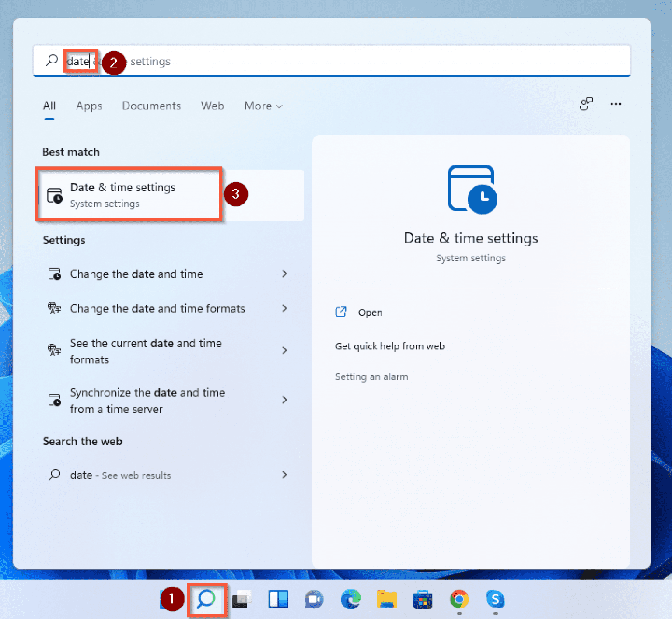672x619 pixels.
Task: Click inside the search input field
Action: coord(81,61)
